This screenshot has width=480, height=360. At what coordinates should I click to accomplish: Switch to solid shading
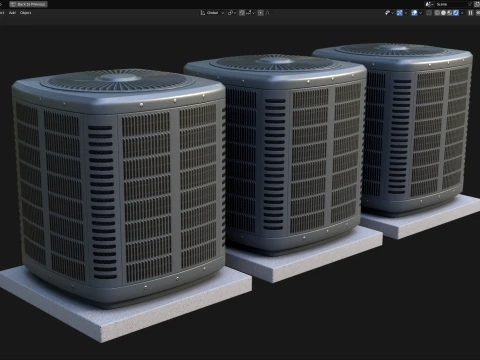tap(443, 13)
